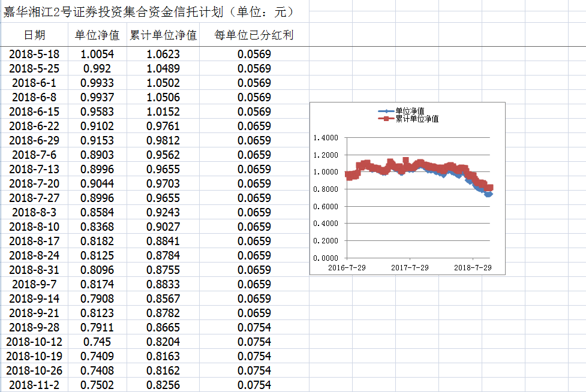Image resolution: width=586 pixels, height=392 pixels.
Task: Select date cell 2018-9-7
Action: coord(34,284)
